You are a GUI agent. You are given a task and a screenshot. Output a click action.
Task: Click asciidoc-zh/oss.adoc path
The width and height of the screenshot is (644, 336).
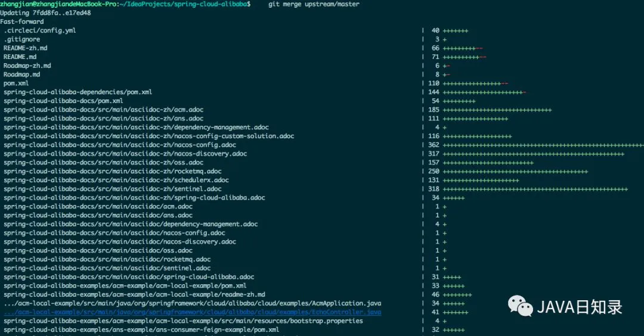(x=104, y=163)
